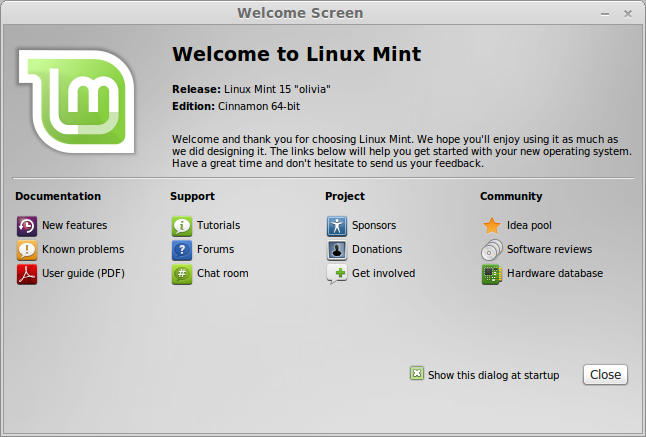Click the Idea pool star icon
Image resolution: width=646 pixels, height=437 pixels.
click(491, 226)
